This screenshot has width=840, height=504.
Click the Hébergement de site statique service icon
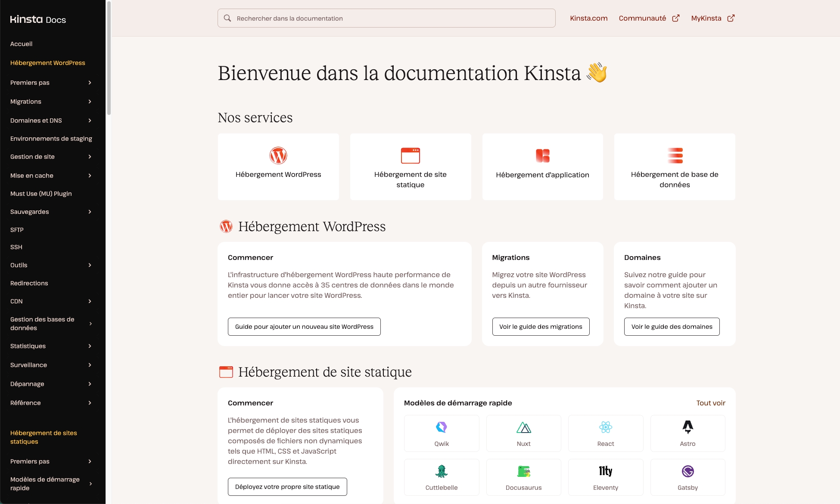click(410, 155)
